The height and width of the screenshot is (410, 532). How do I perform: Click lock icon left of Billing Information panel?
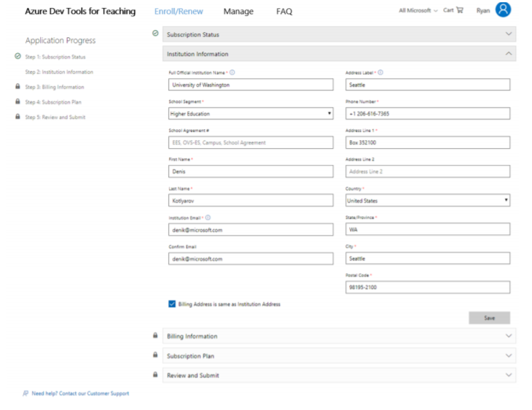click(155, 336)
